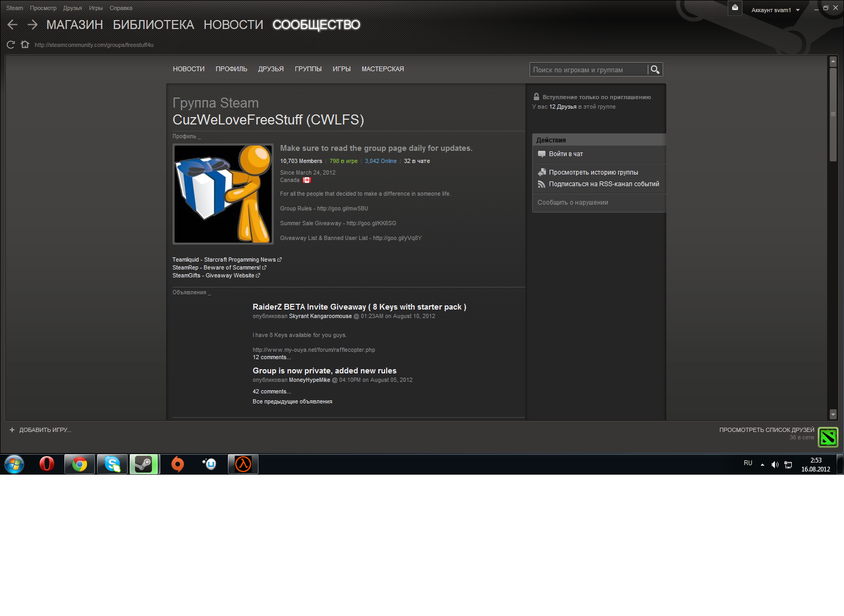Click the Canada flag icon
This screenshot has height=616, width=844.
pos(306,180)
